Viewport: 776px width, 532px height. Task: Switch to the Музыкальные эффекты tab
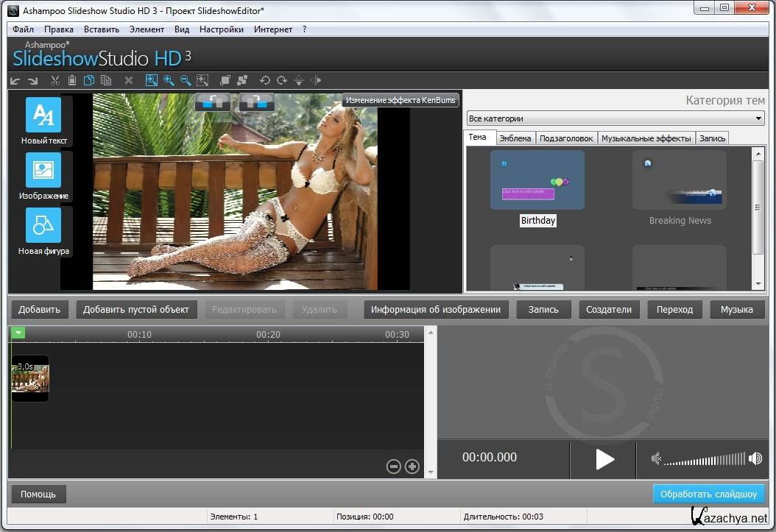pyautogui.click(x=646, y=138)
